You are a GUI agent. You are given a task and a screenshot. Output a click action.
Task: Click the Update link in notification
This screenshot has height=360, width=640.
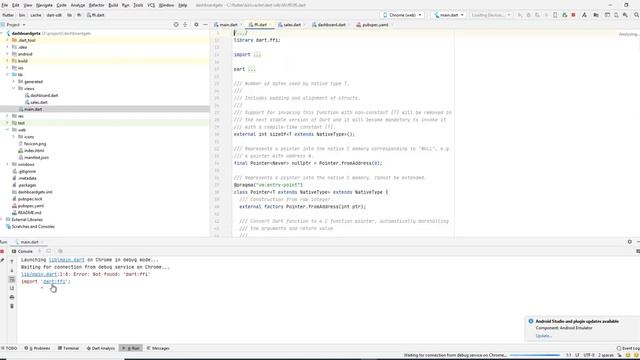point(544,336)
